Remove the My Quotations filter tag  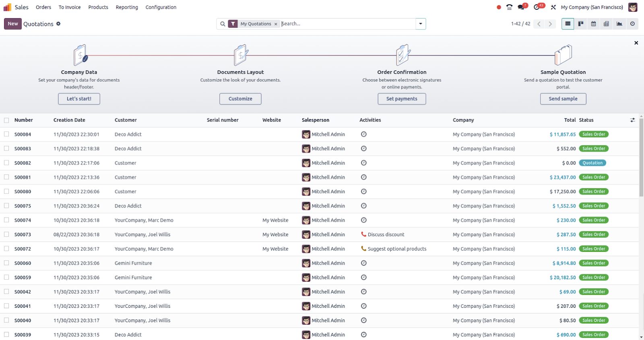tap(276, 24)
